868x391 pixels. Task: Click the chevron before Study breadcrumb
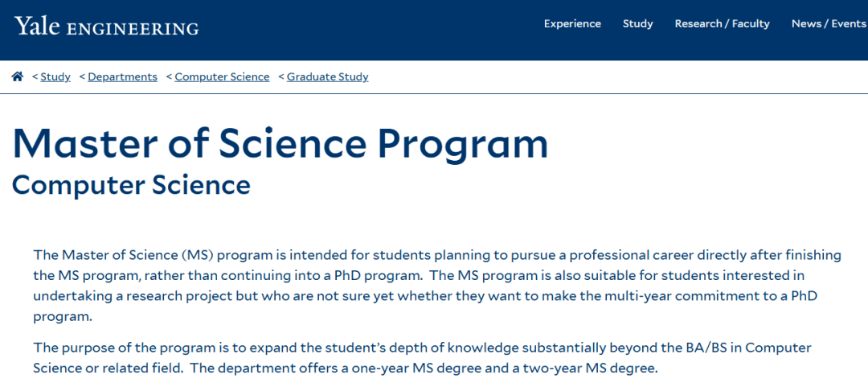pyautogui.click(x=35, y=77)
